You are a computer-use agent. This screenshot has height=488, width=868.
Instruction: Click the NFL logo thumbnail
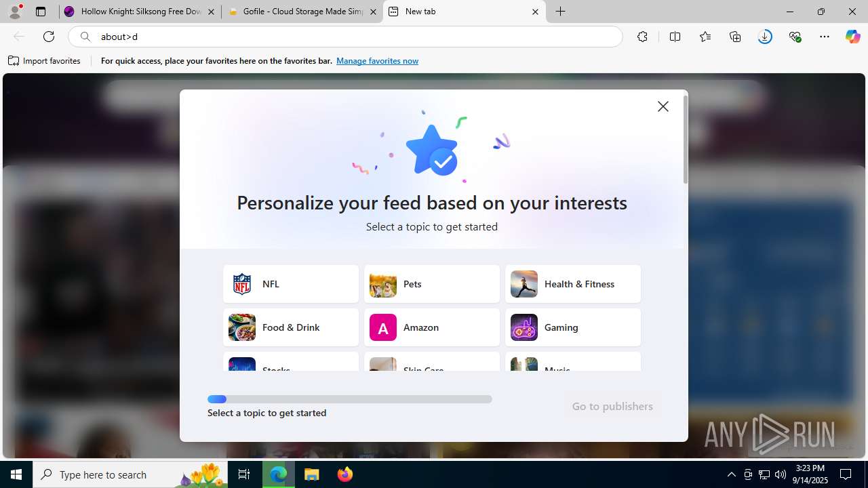click(x=242, y=284)
